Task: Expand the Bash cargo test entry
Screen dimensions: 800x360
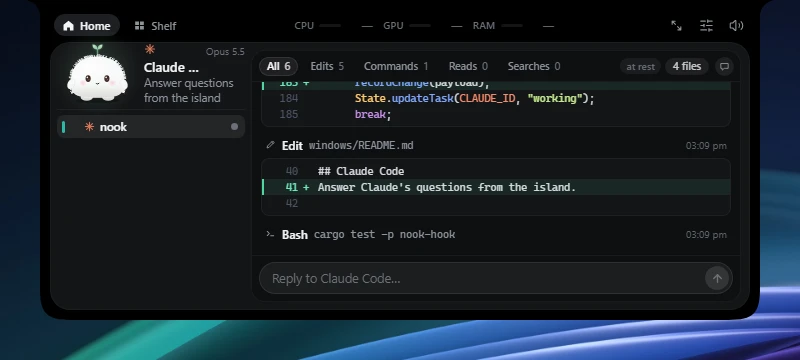Action: tap(496, 235)
